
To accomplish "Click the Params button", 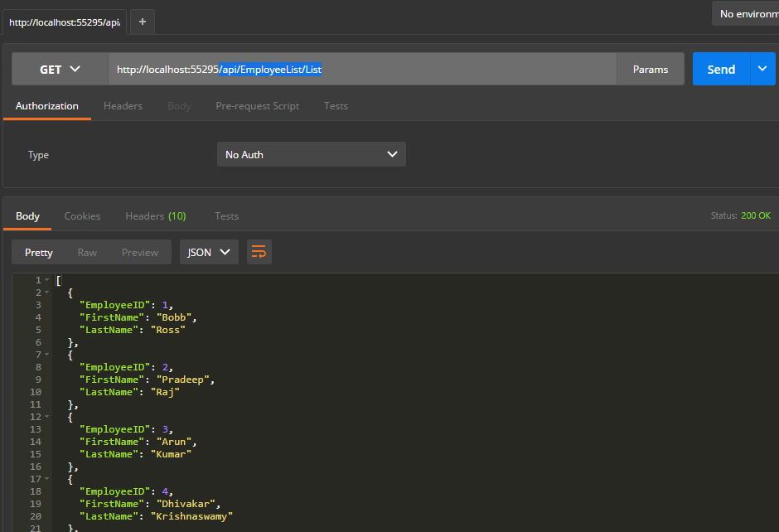I will (650, 70).
